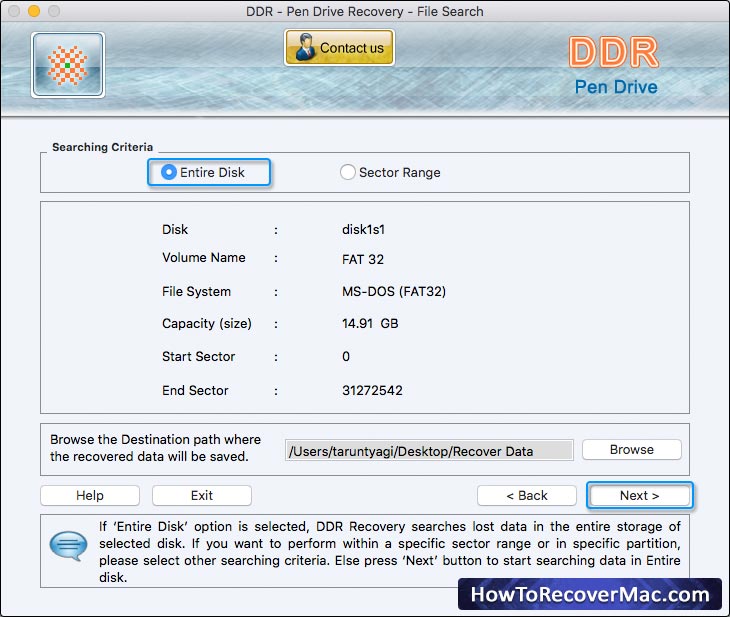Click the End Sector value 31272542
The image size is (730, 617).
372,390
